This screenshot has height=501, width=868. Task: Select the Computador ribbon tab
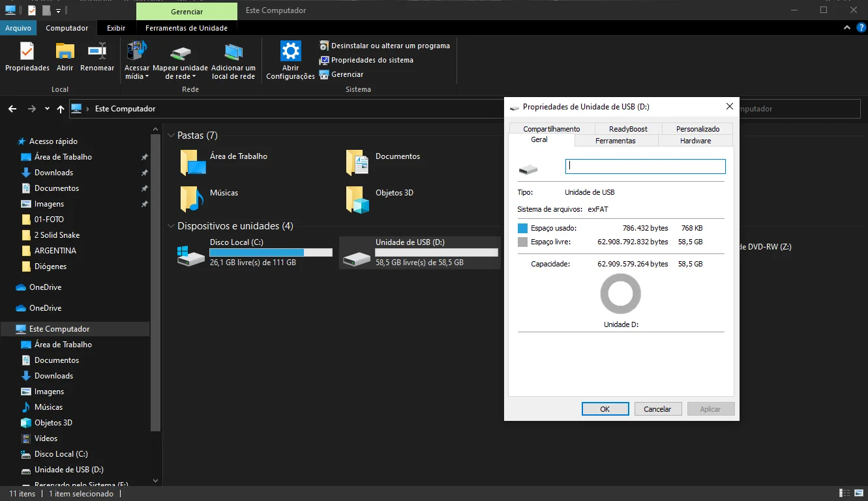point(67,28)
